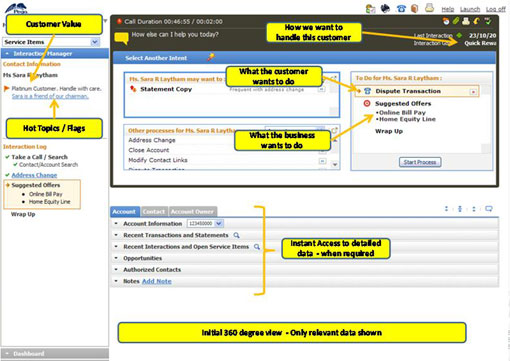Select Address Change in Other processes list
Screen dimensions: 510x361
pyautogui.click(x=152, y=140)
